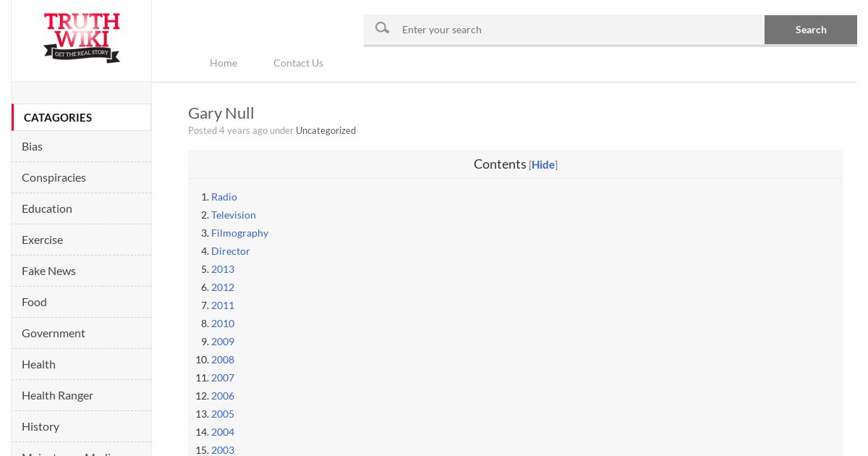Go to the 2006 contents entry

pos(223,396)
